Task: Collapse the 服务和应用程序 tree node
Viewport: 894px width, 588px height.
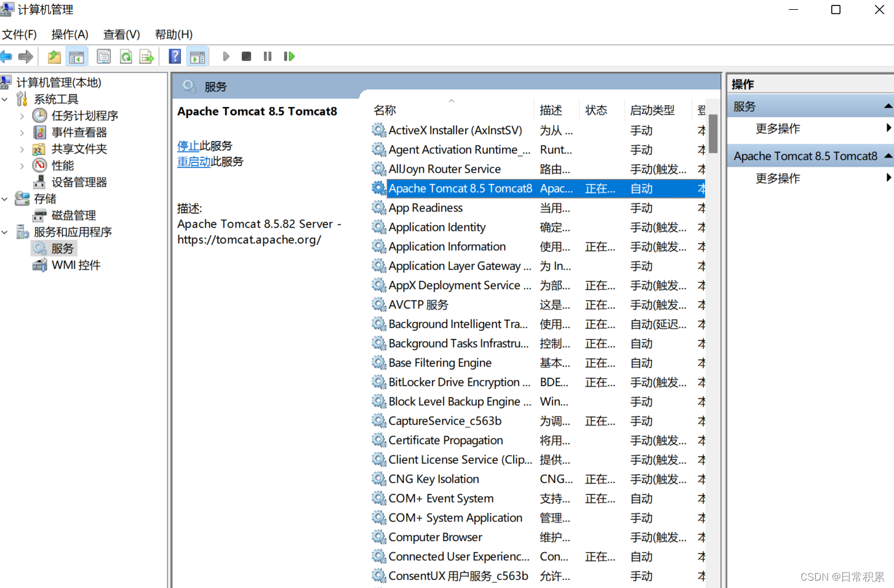Action: [x=5, y=232]
